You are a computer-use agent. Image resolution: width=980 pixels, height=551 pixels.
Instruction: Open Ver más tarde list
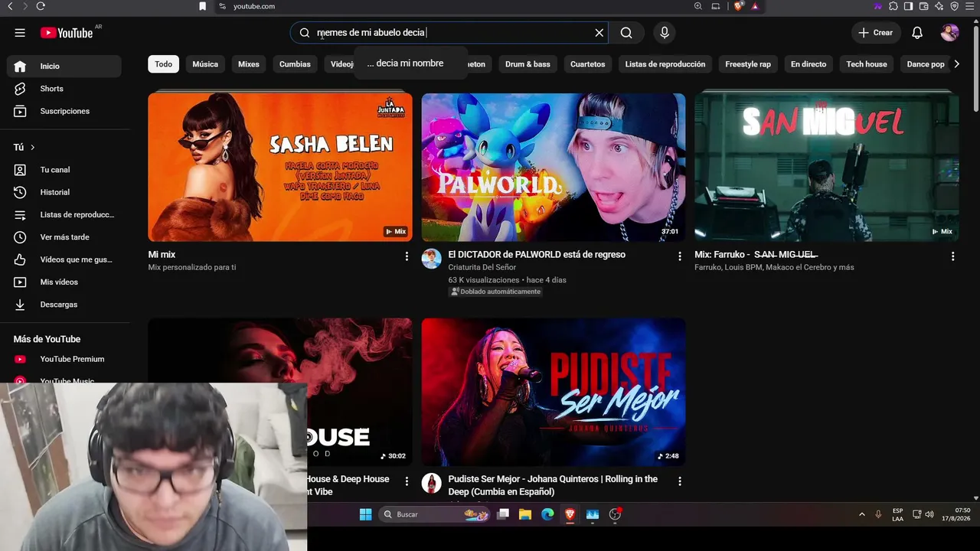pyautogui.click(x=64, y=237)
